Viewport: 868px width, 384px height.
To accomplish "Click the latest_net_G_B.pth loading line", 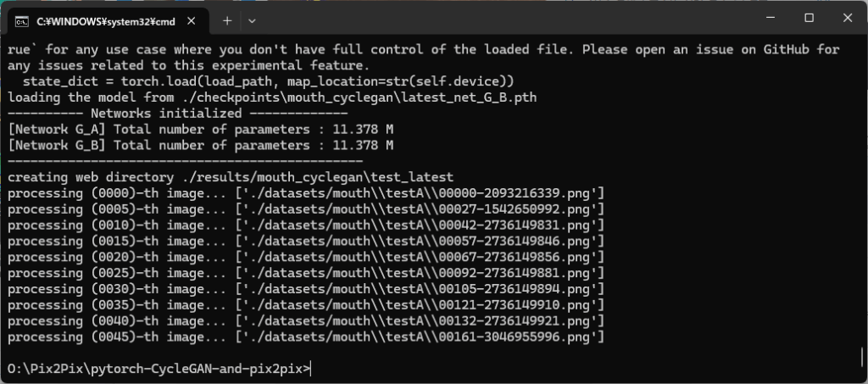I will pyautogui.click(x=272, y=97).
